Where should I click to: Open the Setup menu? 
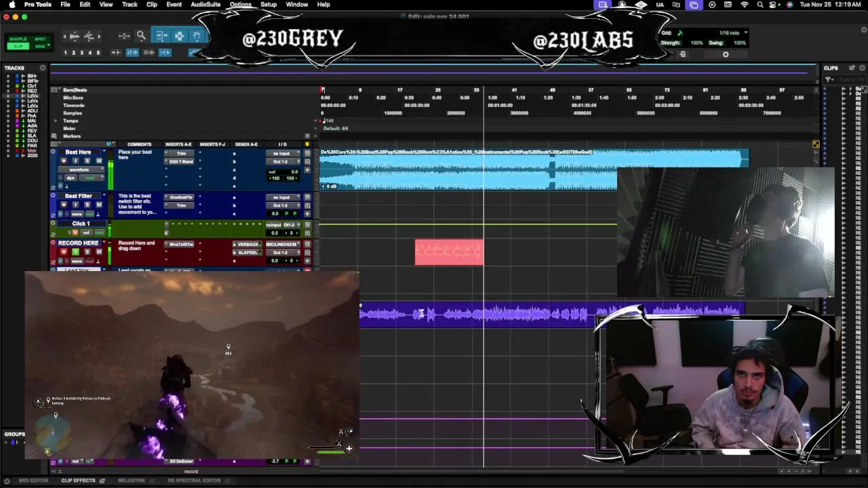click(x=269, y=5)
